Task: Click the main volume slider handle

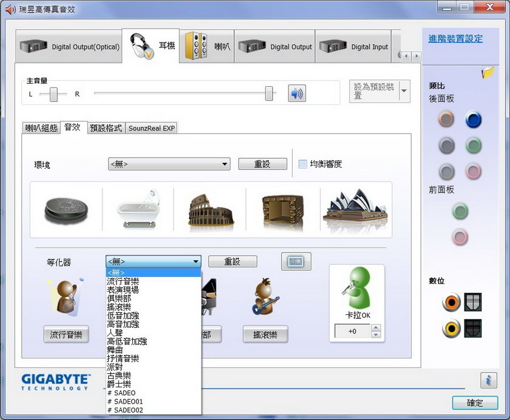Action: point(268,93)
